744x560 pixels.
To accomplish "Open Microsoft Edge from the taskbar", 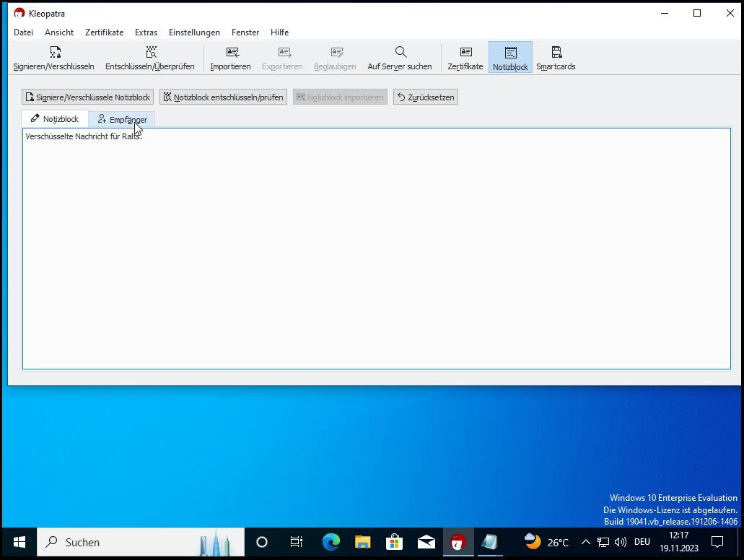I will (331, 542).
